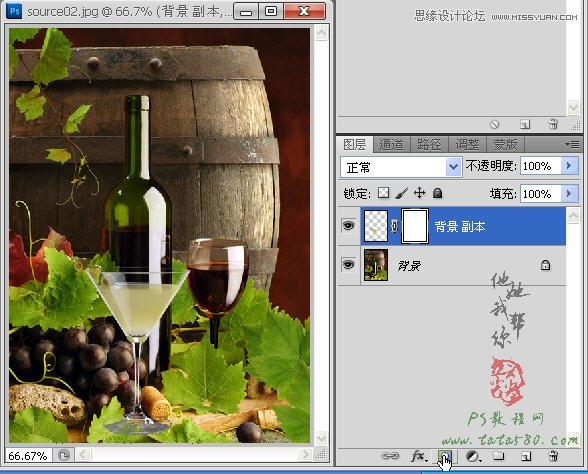588x474 pixels.
Task: Create a new layer icon in Layers panel
Action: coord(526,456)
